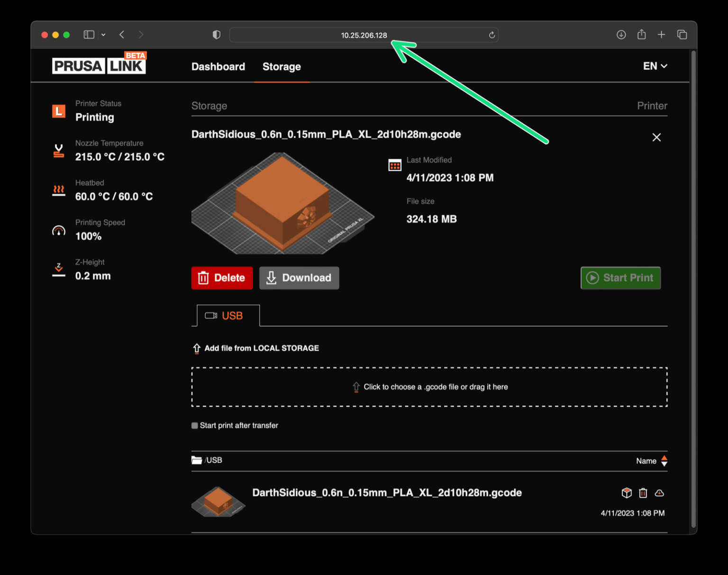
Task: Download the USB file via cloud icon
Action: coord(660,493)
